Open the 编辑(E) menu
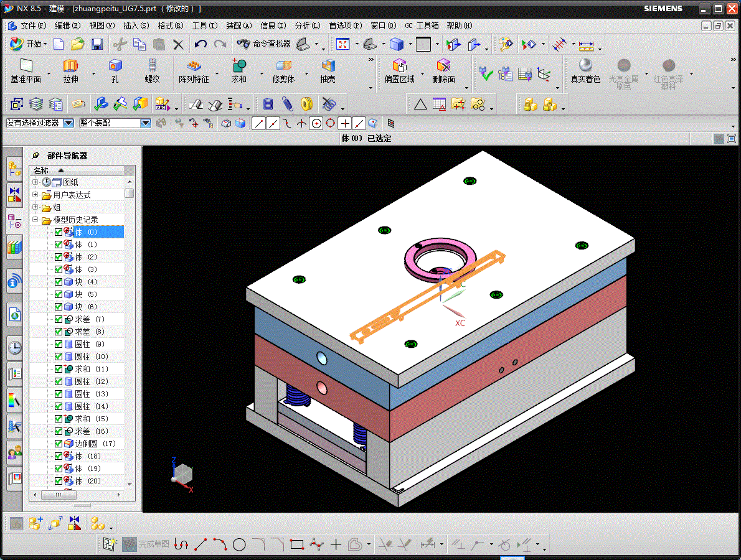 [68, 26]
